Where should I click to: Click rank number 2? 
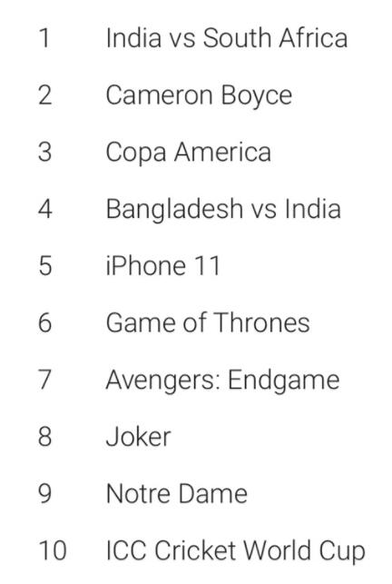click(x=44, y=95)
